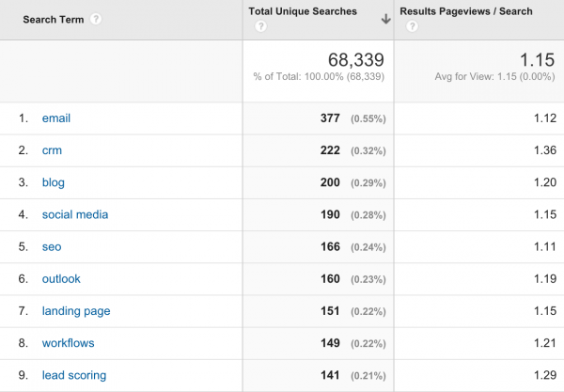Open help icon under Results Pageviews / Search
Screen dimensions: 564x392
click(413, 26)
